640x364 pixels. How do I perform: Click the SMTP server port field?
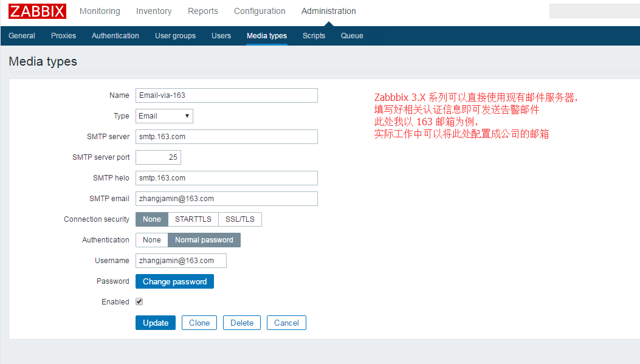coord(159,157)
